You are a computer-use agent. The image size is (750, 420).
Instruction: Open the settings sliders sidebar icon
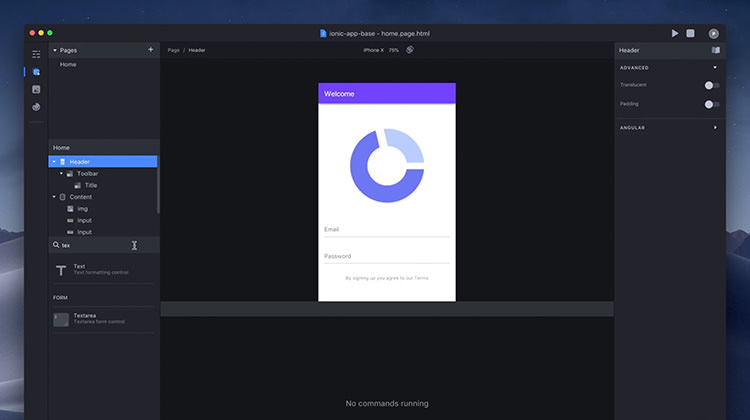36,54
